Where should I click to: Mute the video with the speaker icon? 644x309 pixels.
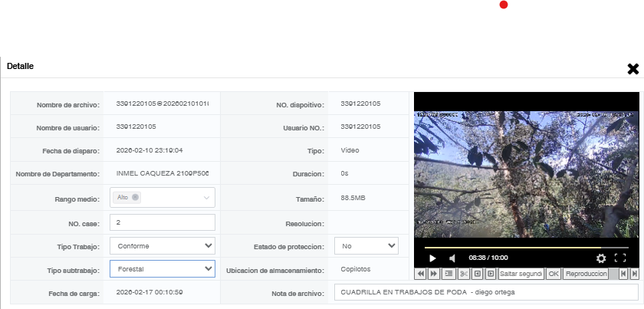tap(452, 258)
